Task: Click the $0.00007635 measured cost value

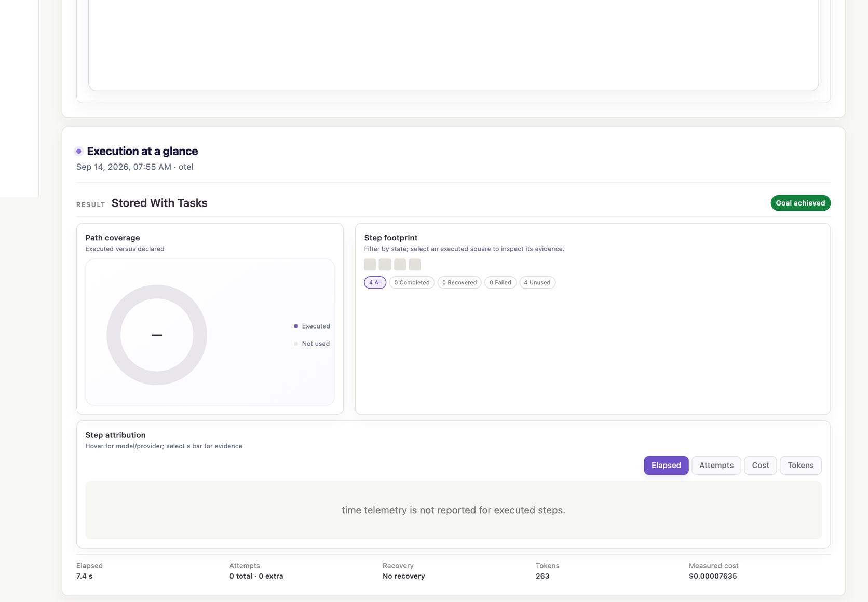Action: click(x=713, y=576)
